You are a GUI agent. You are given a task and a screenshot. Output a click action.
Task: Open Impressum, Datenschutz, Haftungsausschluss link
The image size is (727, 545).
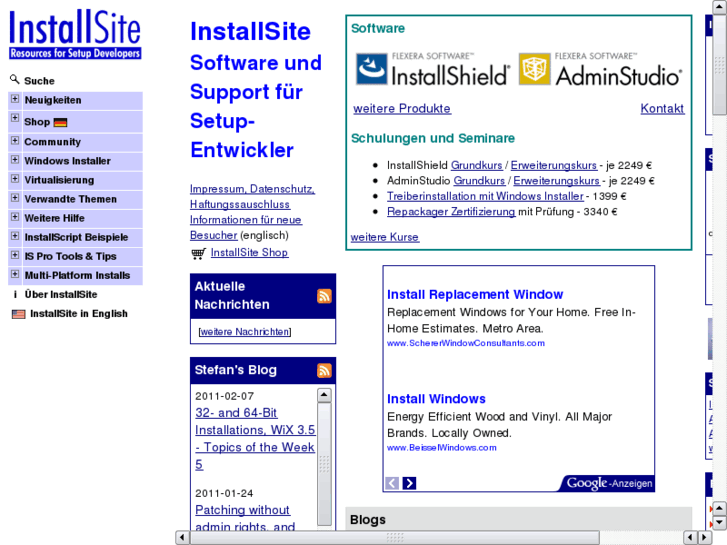(252, 197)
